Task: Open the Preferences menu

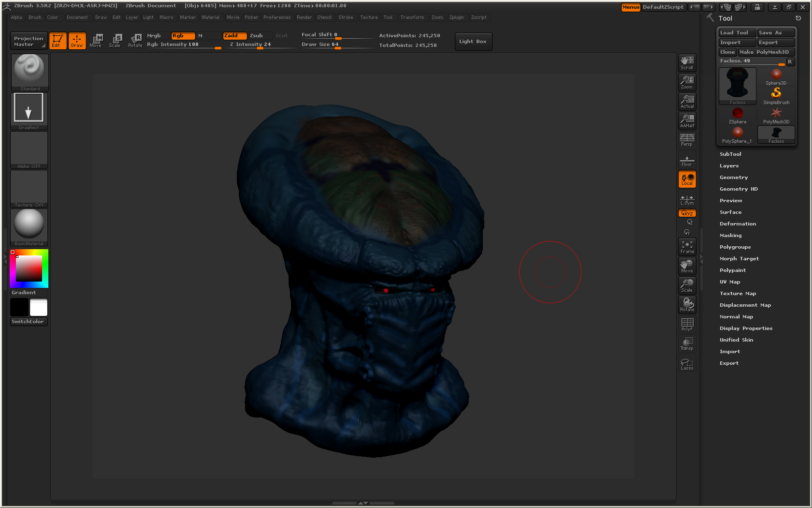Action: pos(277,17)
